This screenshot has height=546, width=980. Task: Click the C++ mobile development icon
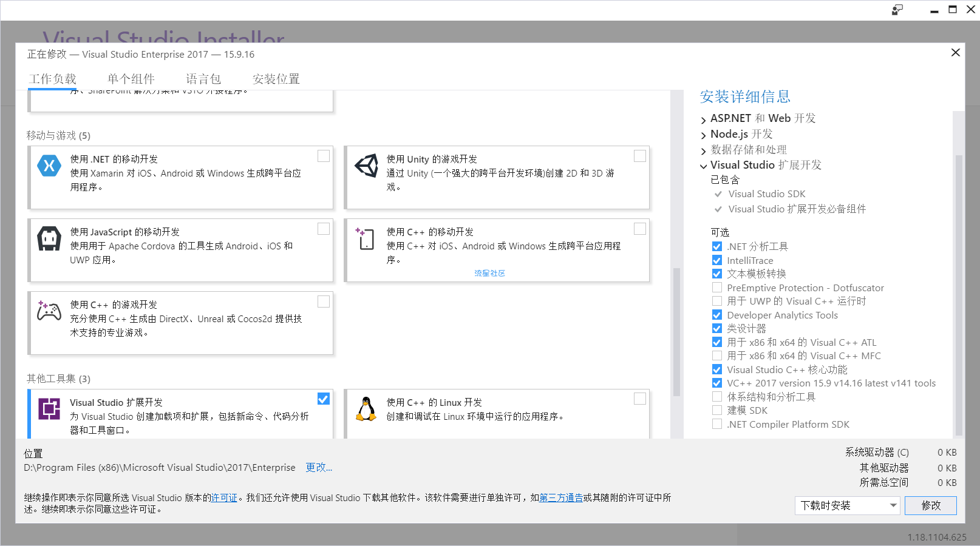(366, 238)
